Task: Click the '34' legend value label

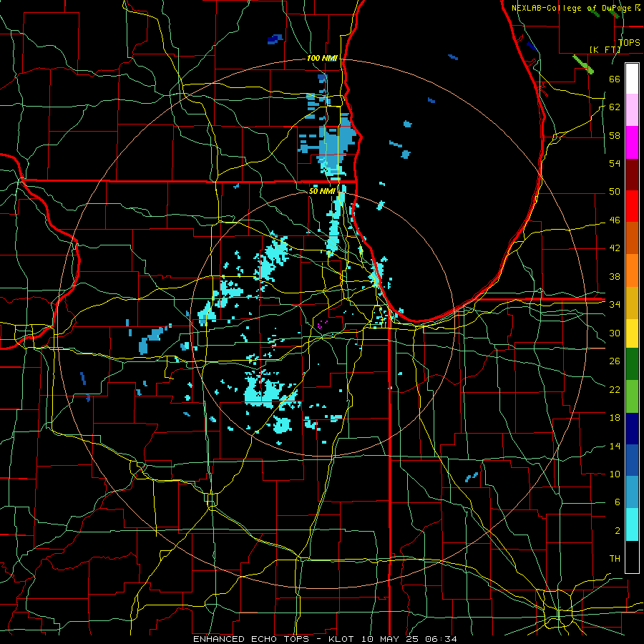Action: [615, 305]
